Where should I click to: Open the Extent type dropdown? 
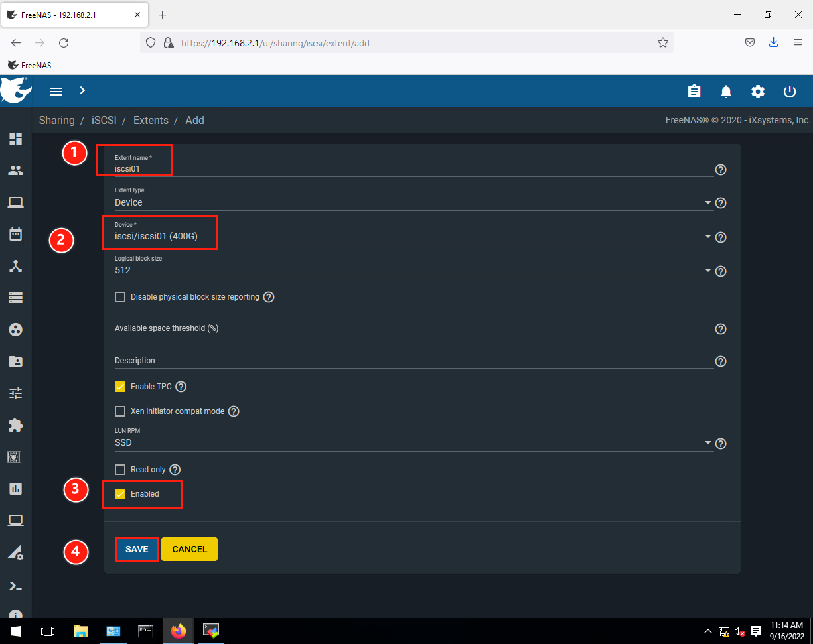(414, 202)
